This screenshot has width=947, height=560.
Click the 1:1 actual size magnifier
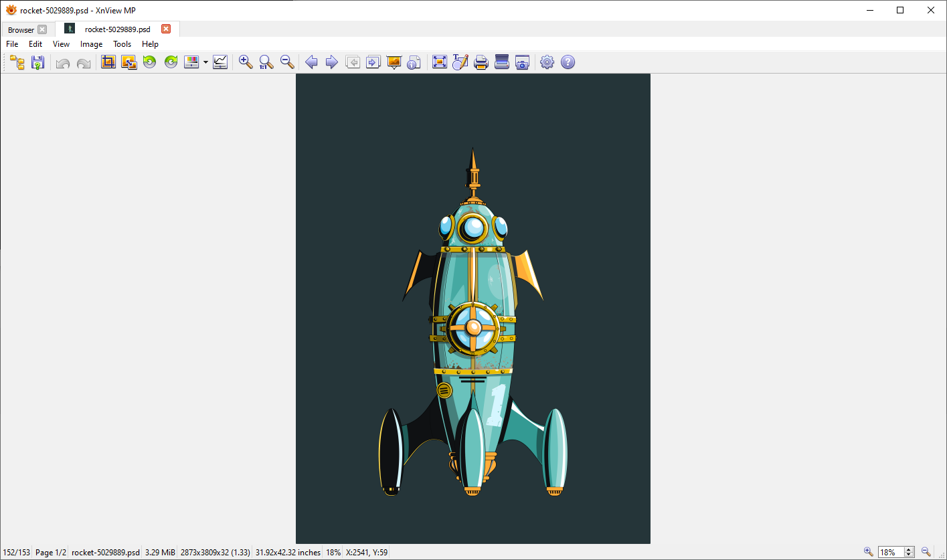click(x=266, y=62)
